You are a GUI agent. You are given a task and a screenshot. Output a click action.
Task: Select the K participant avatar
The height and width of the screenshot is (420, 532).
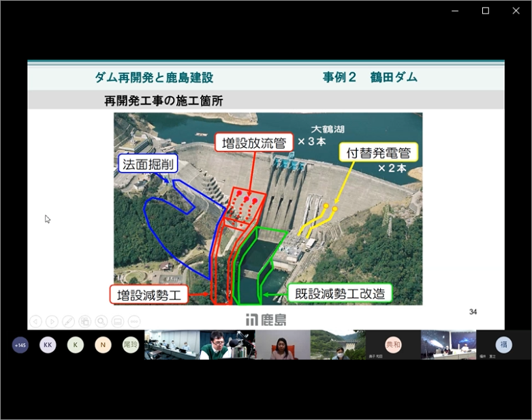coord(75,345)
